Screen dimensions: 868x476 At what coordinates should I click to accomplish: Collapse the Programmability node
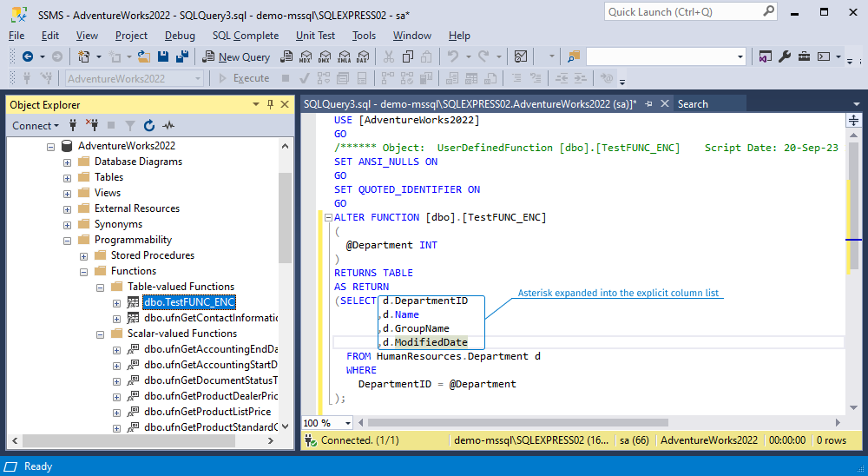tap(67, 241)
